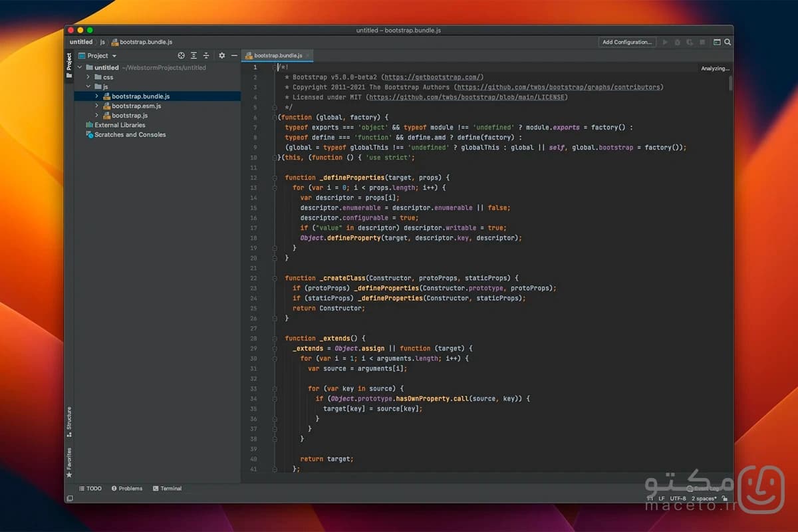Open the Project panel gear settings
The height and width of the screenshot is (532, 798).
pos(222,56)
